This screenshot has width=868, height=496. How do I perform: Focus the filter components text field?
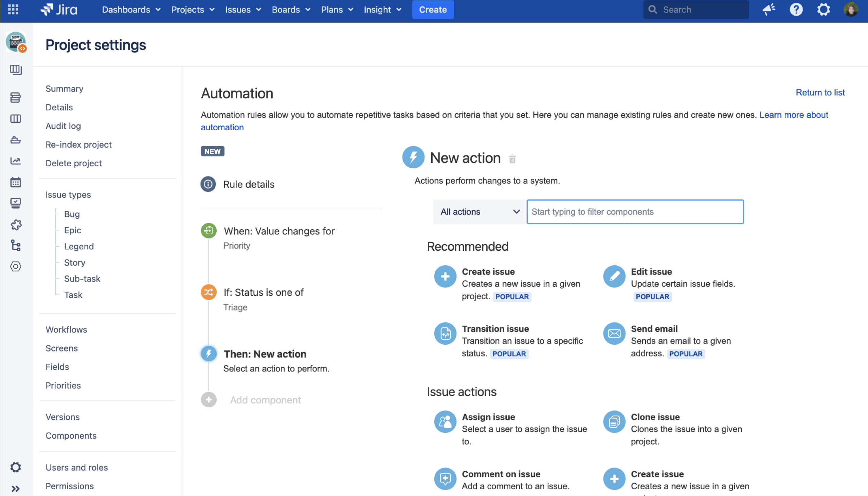tap(635, 212)
